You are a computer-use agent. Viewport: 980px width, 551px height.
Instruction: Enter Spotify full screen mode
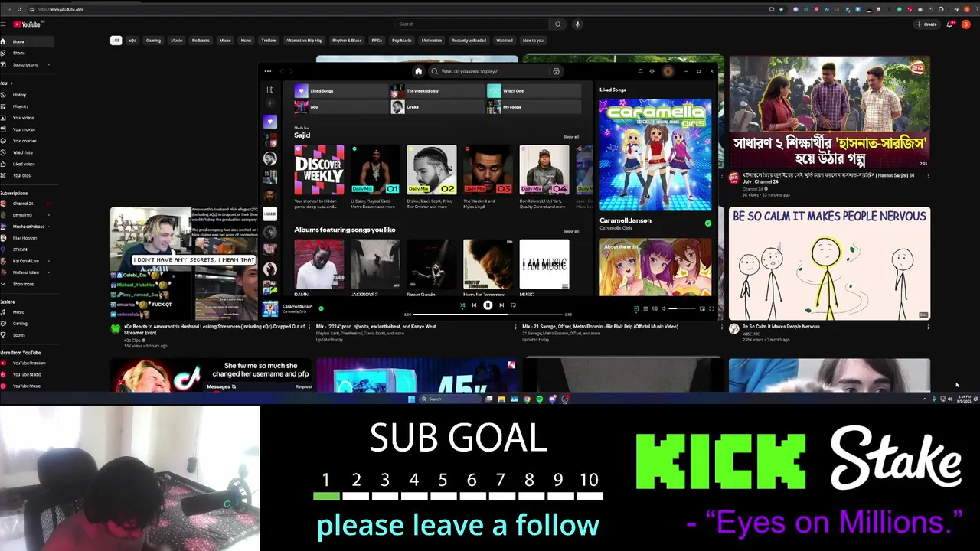[712, 308]
